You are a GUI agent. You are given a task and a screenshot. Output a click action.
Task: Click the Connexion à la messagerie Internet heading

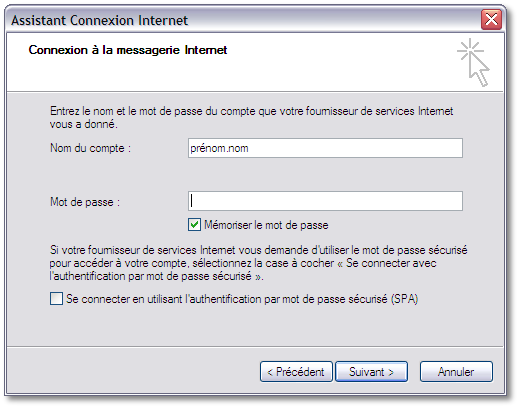(128, 50)
